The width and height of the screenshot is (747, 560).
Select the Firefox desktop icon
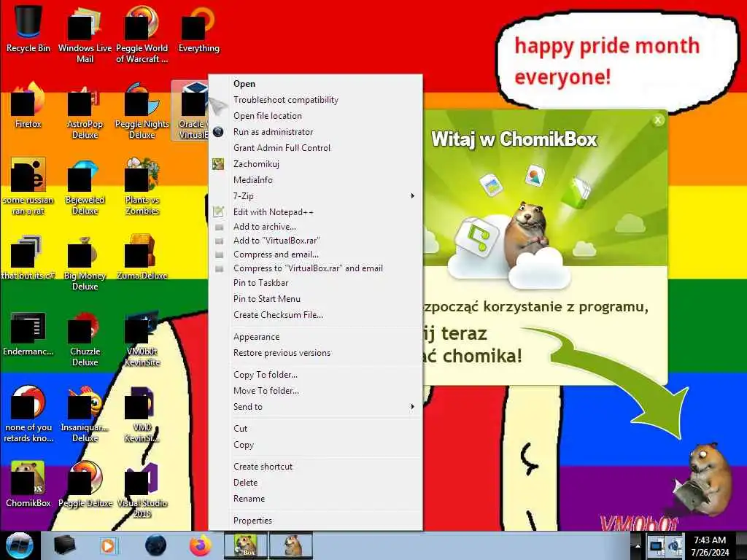pyautogui.click(x=28, y=105)
